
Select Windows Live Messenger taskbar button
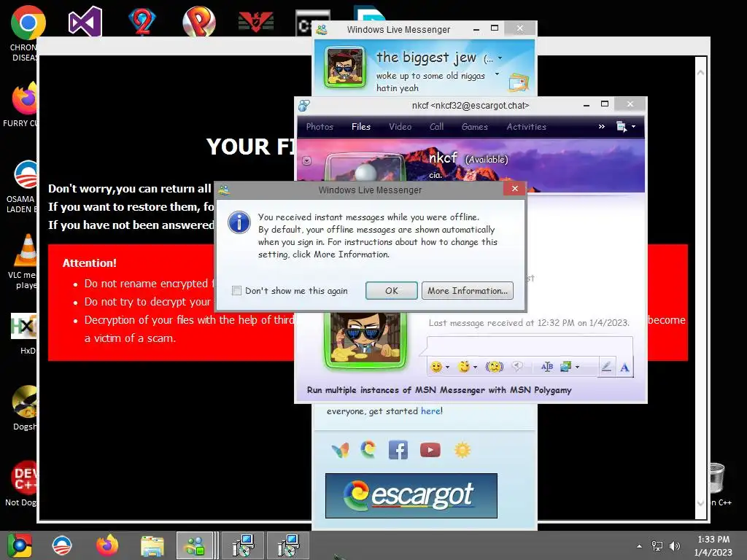click(195, 545)
